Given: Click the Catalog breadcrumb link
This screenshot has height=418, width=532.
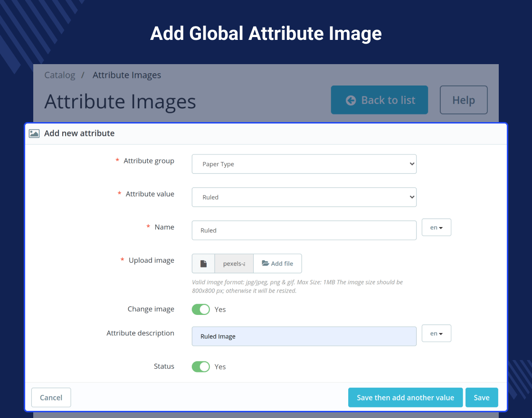Looking at the screenshot, I should [x=60, y=75].
